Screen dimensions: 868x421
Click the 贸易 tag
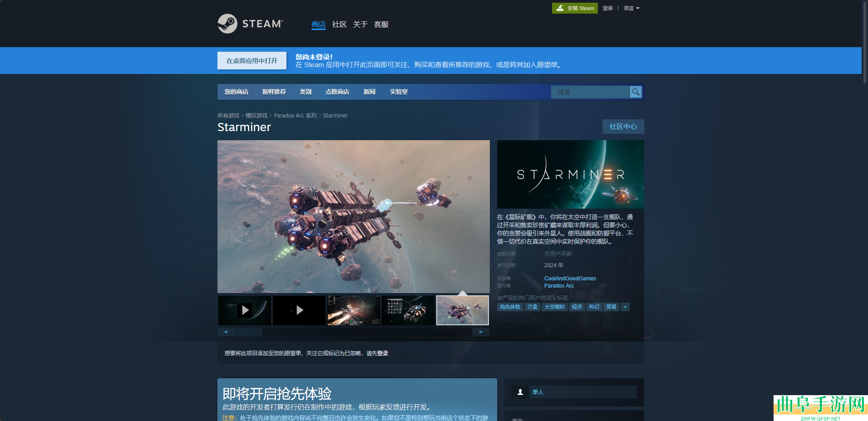(612, 307)
